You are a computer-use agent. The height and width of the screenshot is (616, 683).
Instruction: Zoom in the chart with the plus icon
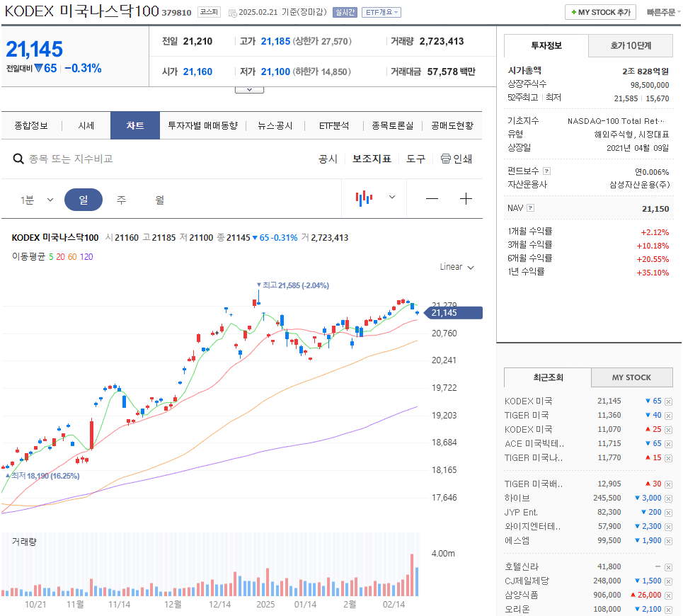[466, 199]
